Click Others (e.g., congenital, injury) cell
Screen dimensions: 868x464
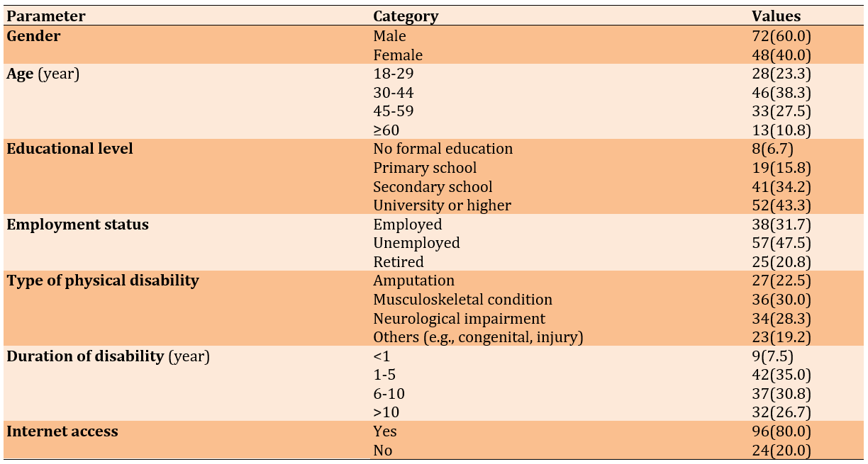(x=478, y=337)
